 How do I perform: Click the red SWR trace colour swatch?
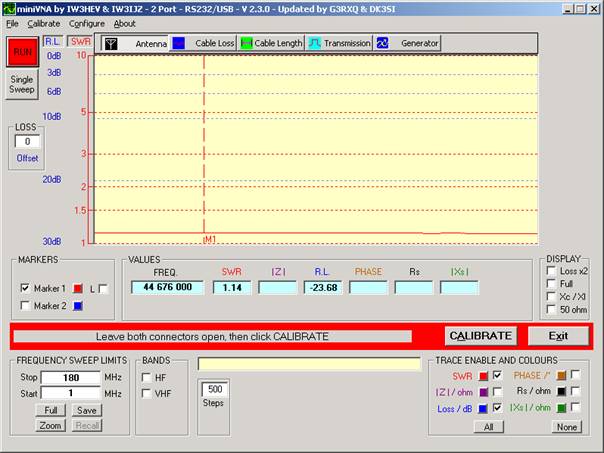tap(482, 376)
